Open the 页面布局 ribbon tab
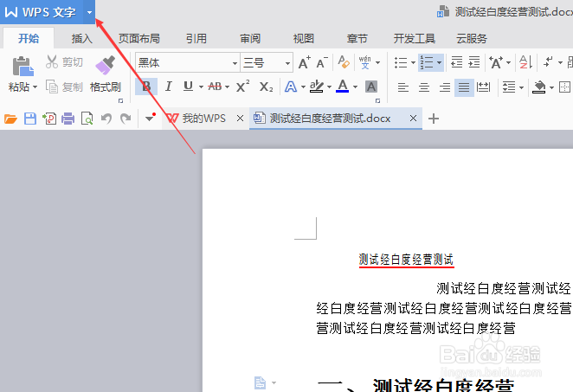 [x=139, y=38]
